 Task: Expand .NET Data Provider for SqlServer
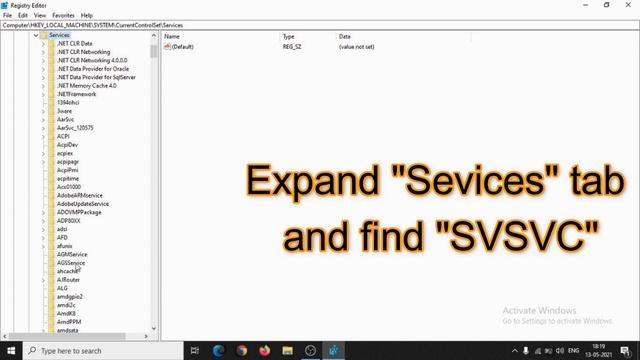coord(44,77)
